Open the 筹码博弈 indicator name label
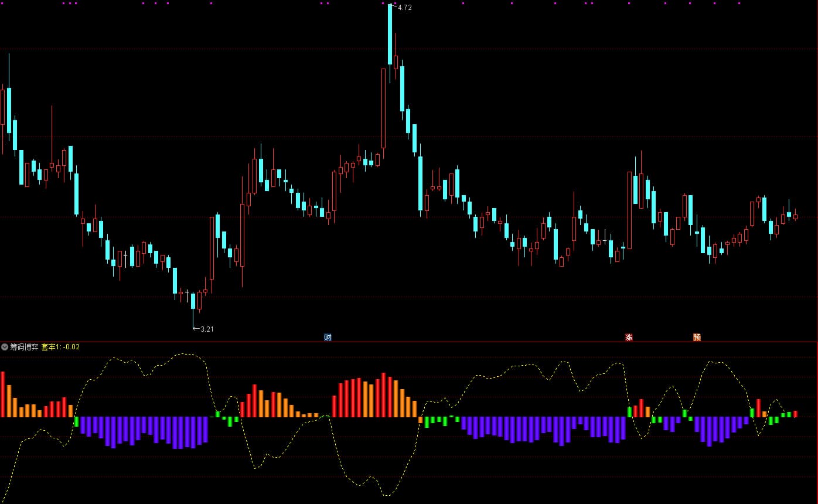 pos(24,347)
